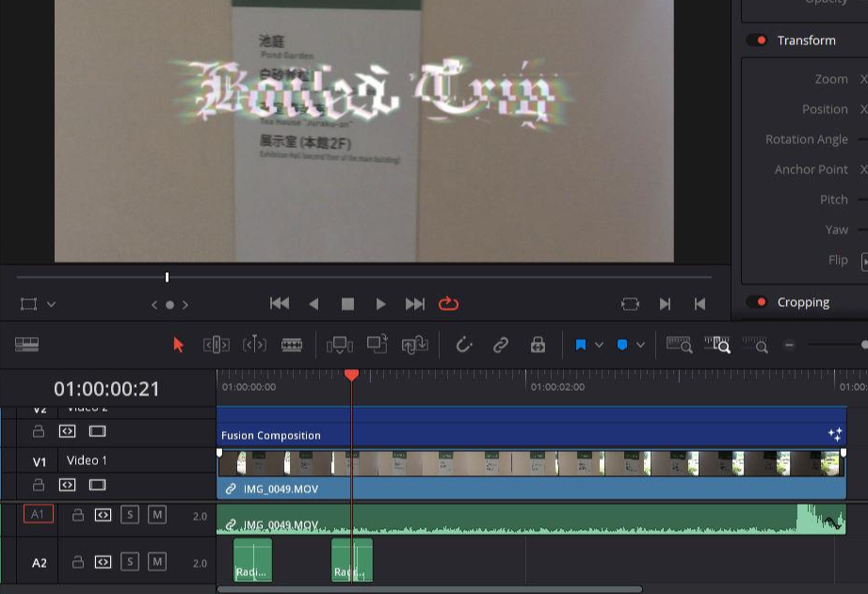The height and width of the screenshot is (594, 868).
Task: Select the Fusion Composition clip
Action: (x=531, y=426)
